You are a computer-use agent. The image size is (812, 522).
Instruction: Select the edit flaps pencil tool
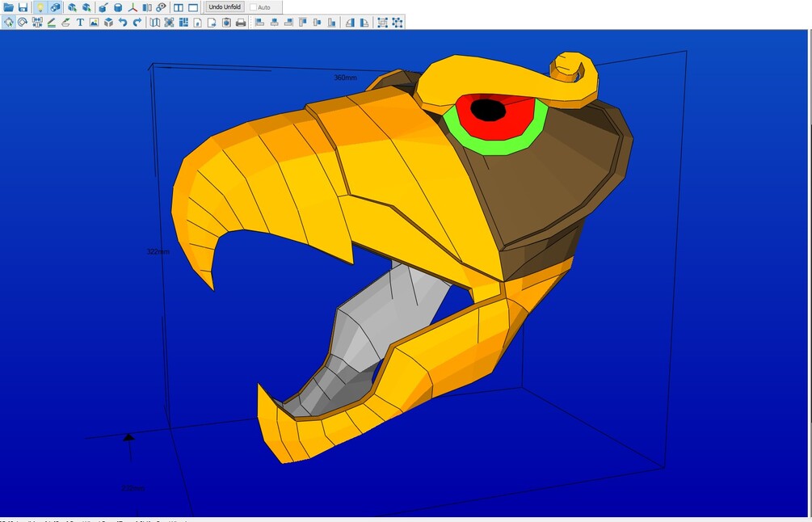[52, 23]
